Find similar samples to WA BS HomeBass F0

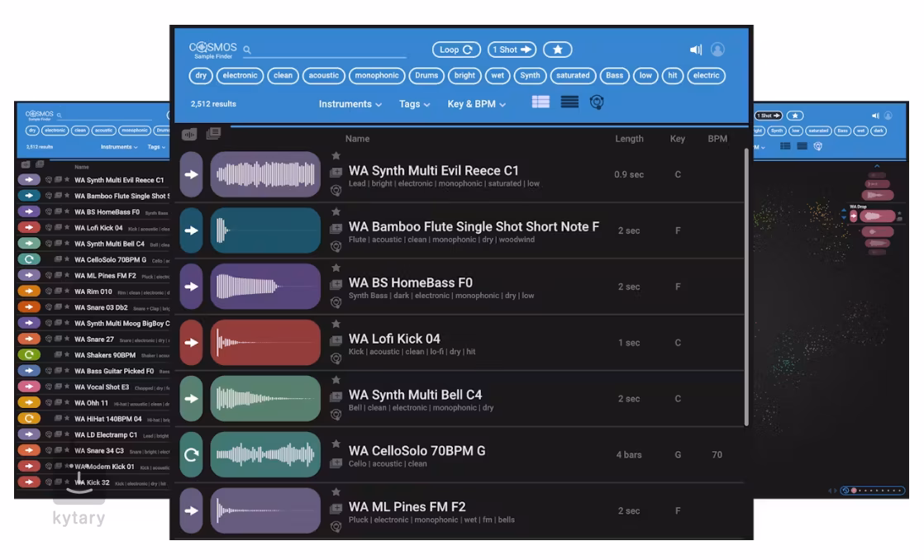[336, 302]
